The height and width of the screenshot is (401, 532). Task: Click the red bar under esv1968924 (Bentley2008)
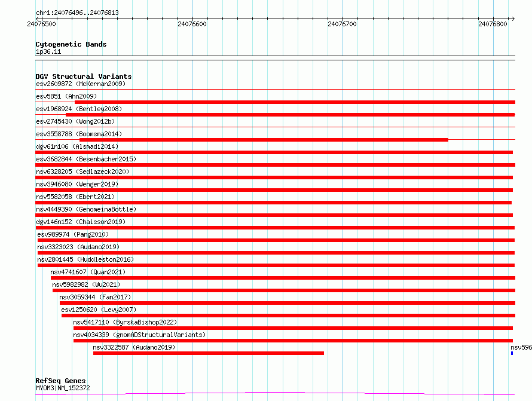291,115
